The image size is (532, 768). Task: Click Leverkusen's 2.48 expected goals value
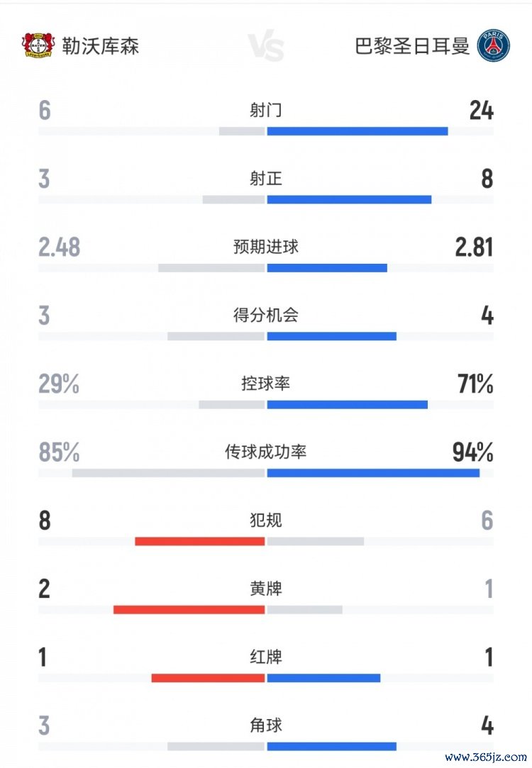tap(60, 247)
